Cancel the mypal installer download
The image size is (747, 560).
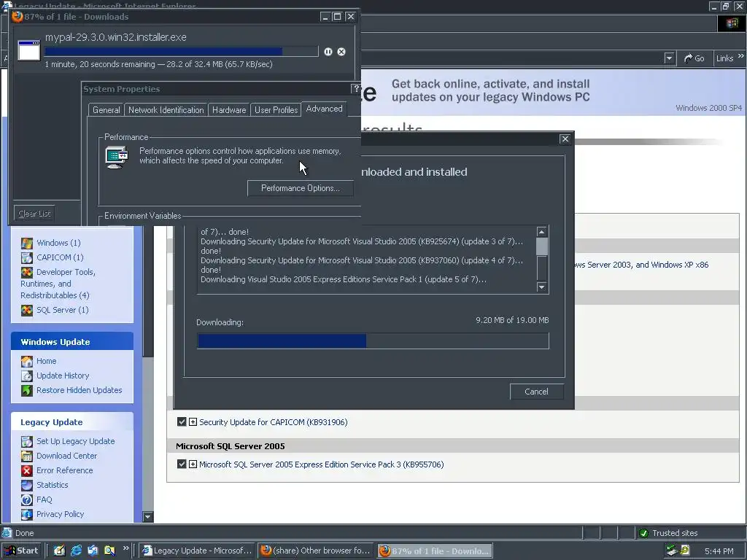click(x=341, y=52)
